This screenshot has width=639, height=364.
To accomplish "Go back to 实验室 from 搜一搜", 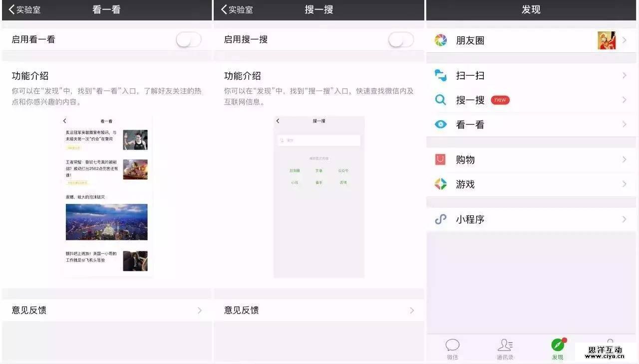I will coord(237,9).
